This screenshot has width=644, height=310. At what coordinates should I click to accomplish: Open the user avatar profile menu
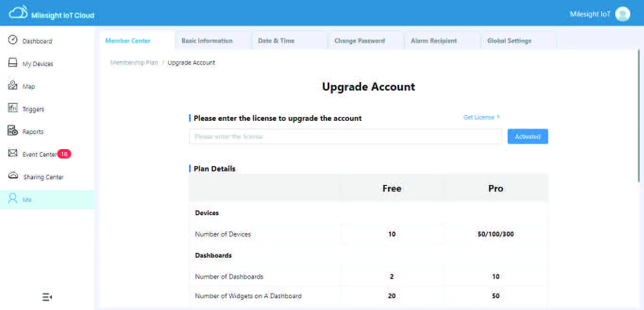[x=623, y=14]
